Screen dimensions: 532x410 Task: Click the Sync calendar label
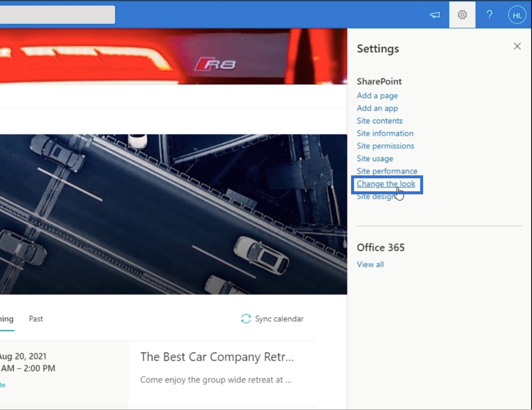(279, 319)
